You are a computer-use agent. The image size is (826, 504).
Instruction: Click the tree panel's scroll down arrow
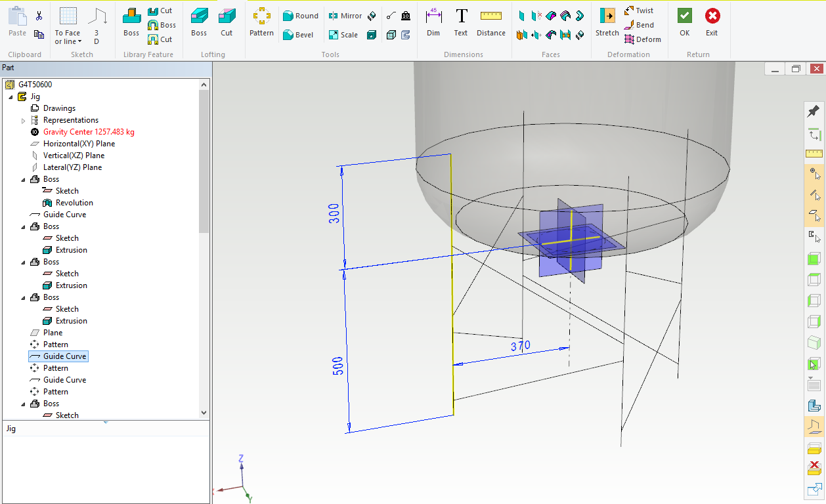tap(204, 413)
